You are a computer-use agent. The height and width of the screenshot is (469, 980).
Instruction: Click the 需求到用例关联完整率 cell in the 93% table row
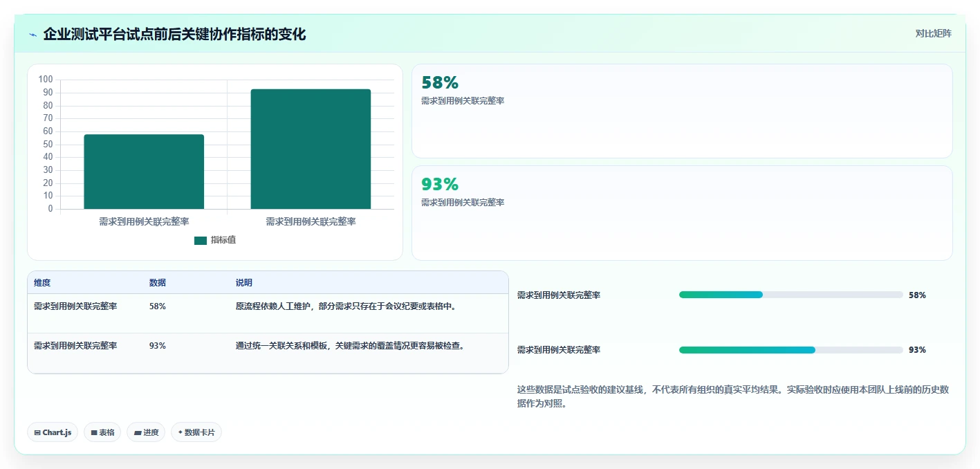(x=75, y=346)
